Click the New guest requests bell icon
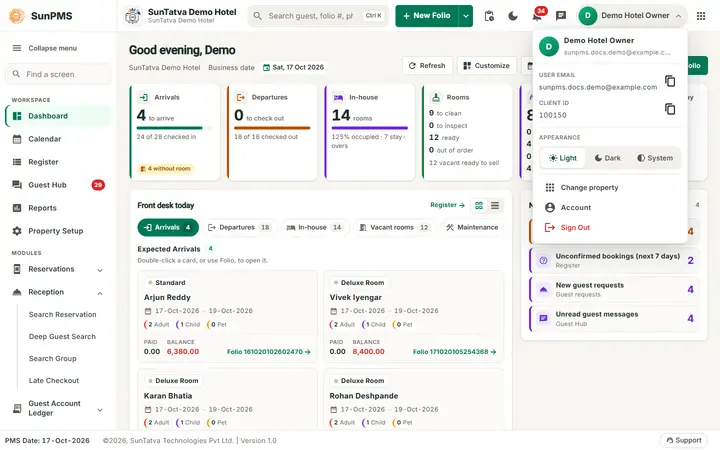 click(543, 289)
